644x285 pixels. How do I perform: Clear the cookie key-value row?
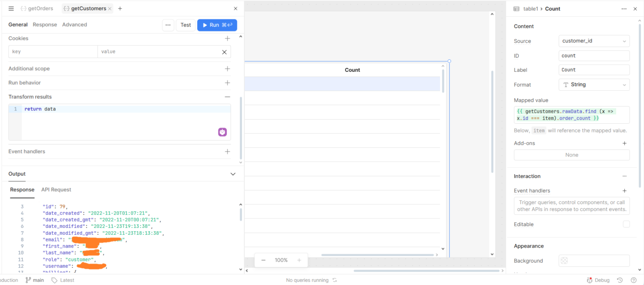tap(224, 52)
